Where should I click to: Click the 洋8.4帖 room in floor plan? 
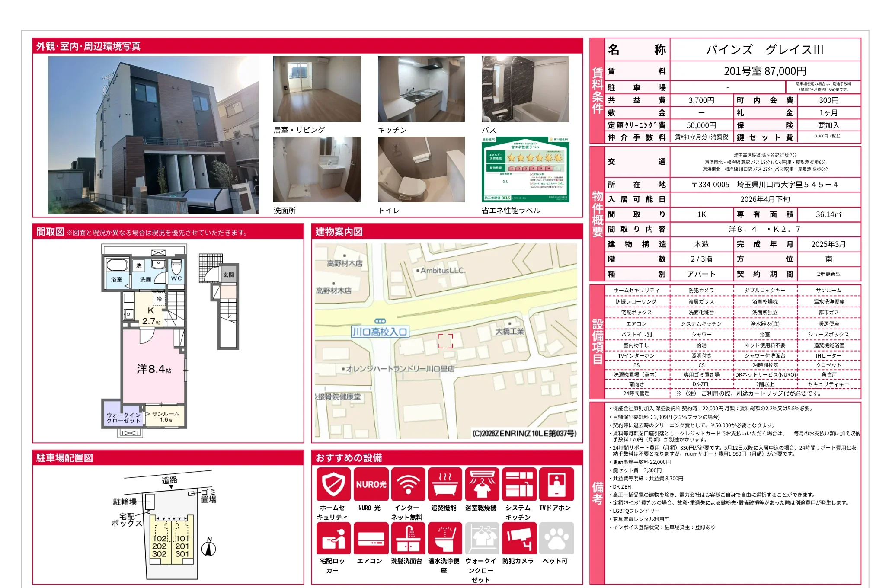tap(153, 369)
